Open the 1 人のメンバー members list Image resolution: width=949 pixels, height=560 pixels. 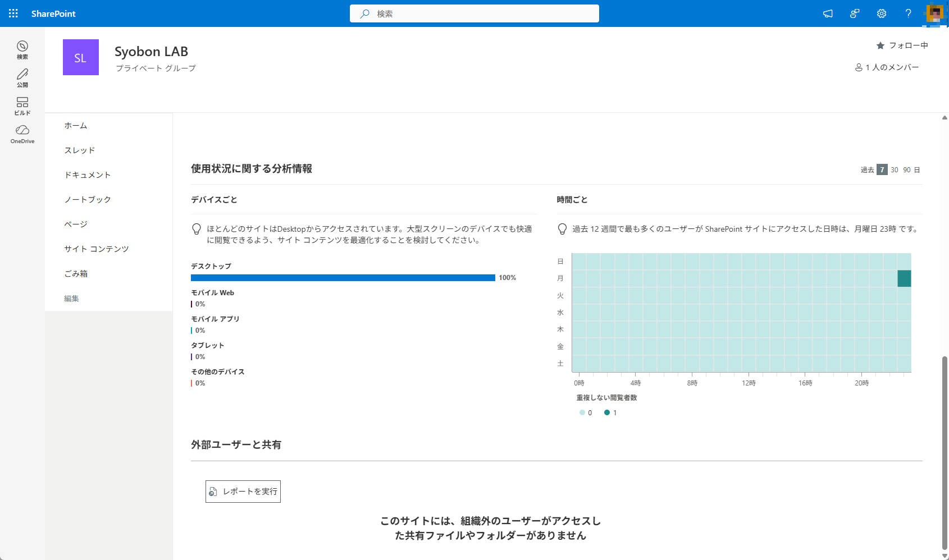point(887,67)
